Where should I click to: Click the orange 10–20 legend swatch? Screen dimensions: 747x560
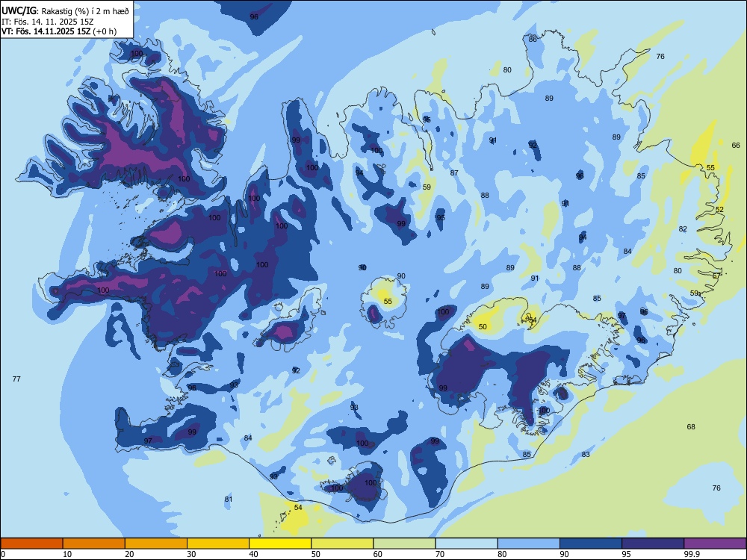click(94, 544)
